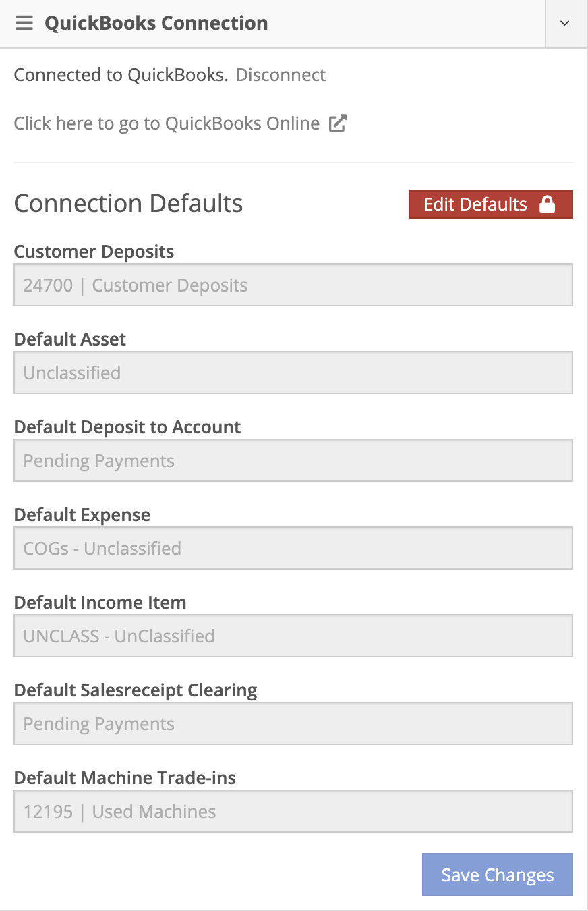Click the Connection Defaults heading

pyautogui.click(x=129, y=204)
